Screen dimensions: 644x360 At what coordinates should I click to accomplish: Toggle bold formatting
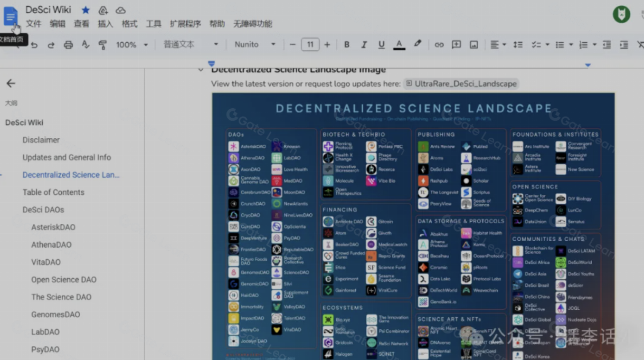[x=347, y=45]
